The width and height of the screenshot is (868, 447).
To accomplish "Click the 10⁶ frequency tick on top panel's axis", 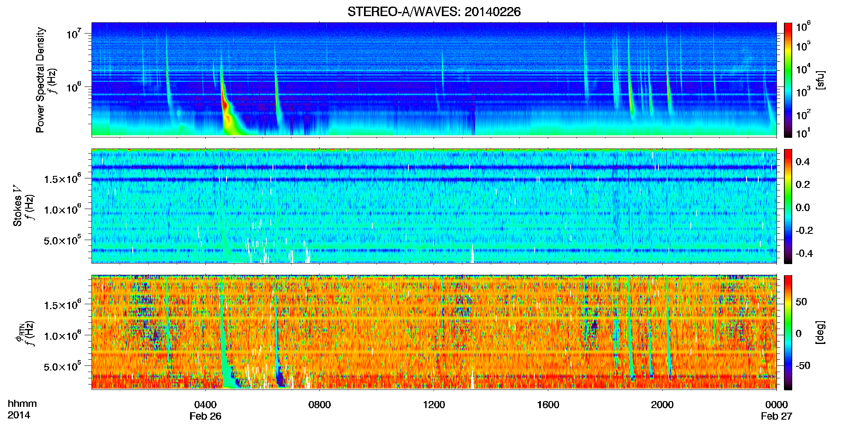I will click(74, 87).
